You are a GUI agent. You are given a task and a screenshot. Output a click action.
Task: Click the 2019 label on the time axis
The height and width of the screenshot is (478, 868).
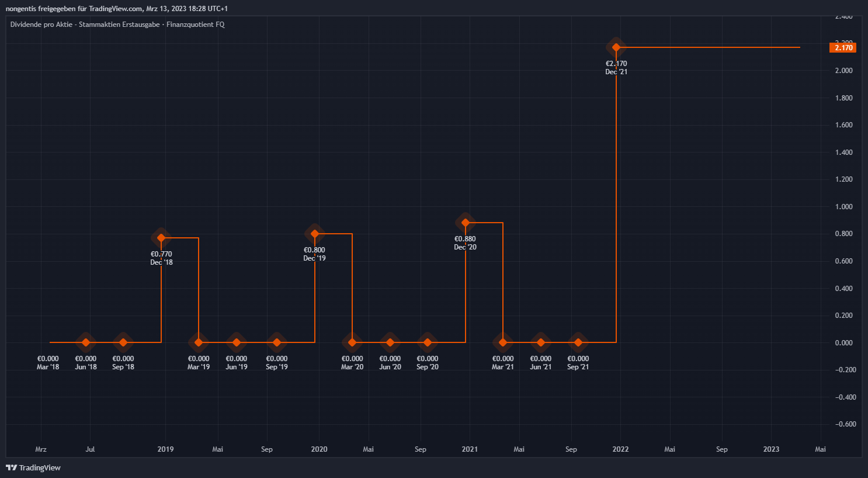165,449
